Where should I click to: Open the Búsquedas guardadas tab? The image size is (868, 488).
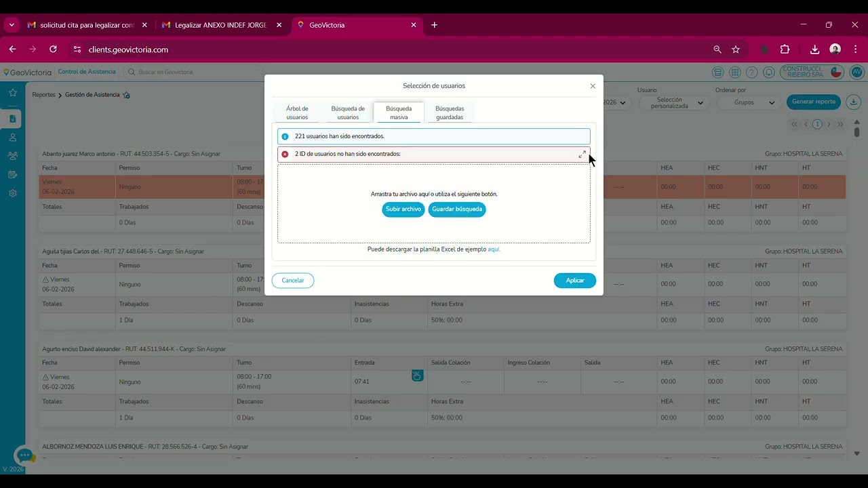pos(450,113)
